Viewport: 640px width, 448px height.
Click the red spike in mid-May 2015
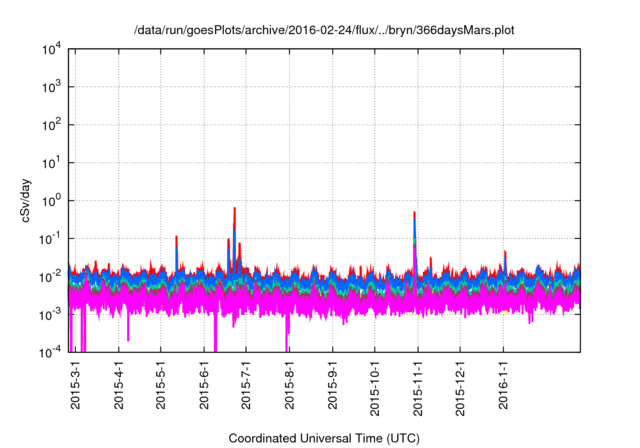point(176,241)
